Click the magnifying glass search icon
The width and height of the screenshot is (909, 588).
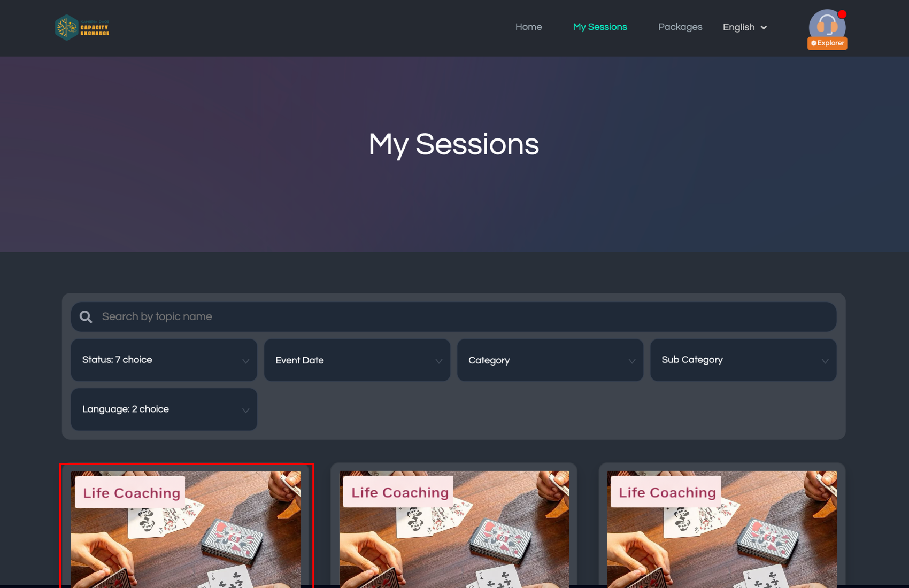(x=86, y=317)
